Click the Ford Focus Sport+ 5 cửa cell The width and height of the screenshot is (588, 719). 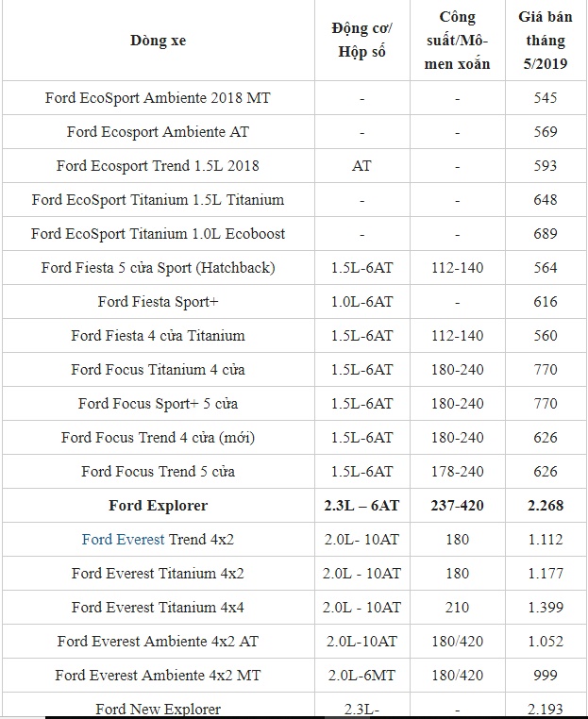coord(158,404)
